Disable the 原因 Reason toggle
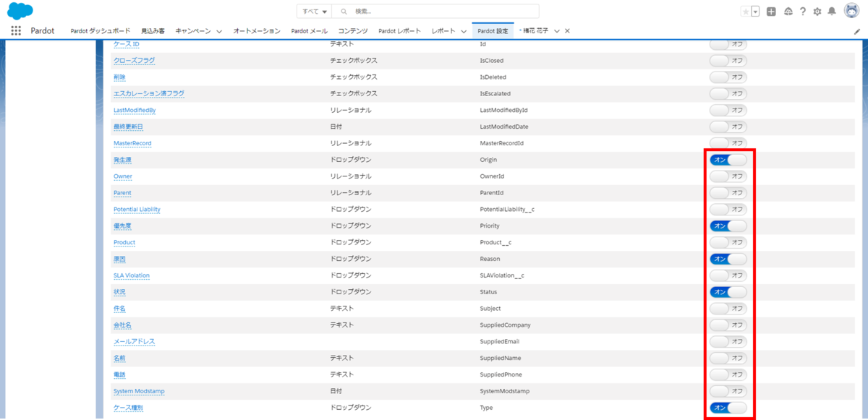Viewport: 868px width, 420px height. 728,259
